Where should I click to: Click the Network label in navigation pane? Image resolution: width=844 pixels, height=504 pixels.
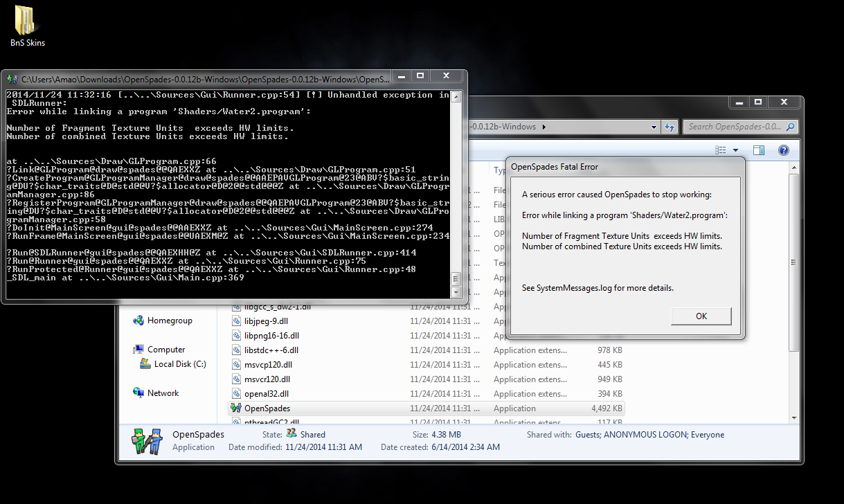(163, 393)
